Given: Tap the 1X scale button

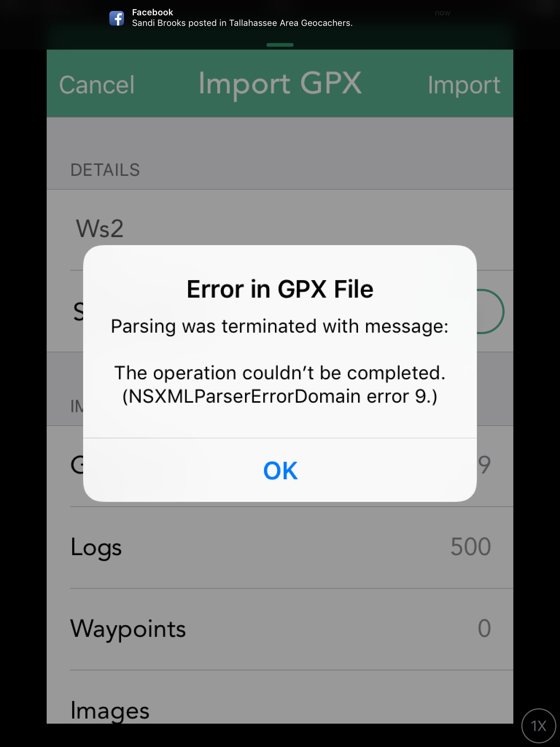Looking at the screenshot, I should click(539, 726).
